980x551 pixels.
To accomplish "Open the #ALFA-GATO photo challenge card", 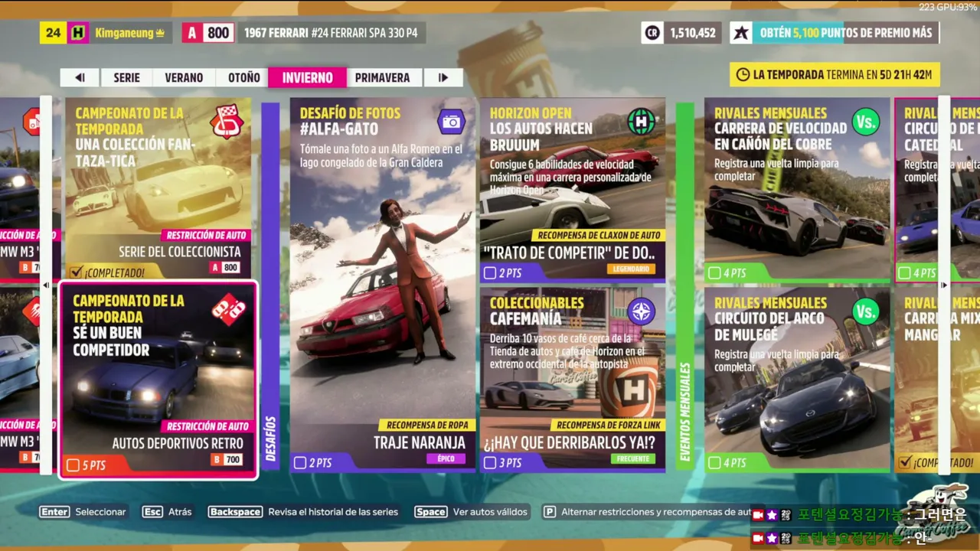I will [x=383, y=284].
